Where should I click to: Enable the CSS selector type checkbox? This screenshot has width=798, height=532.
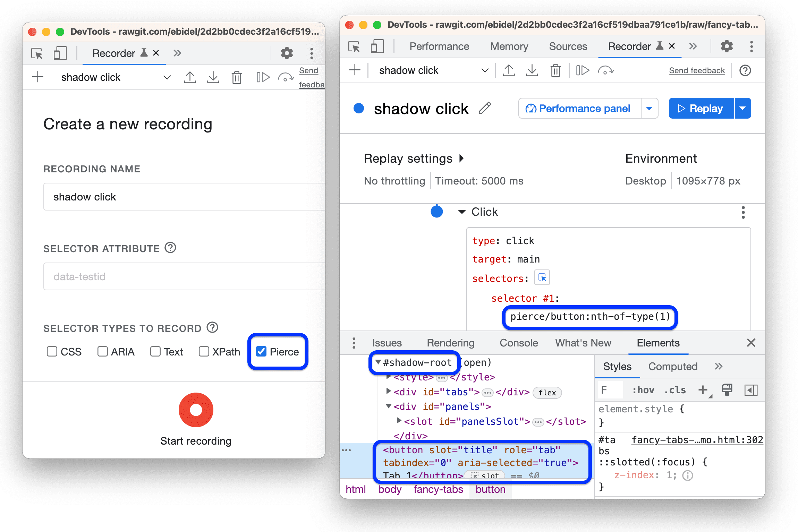pyautogui.click(x=50, y=352)
